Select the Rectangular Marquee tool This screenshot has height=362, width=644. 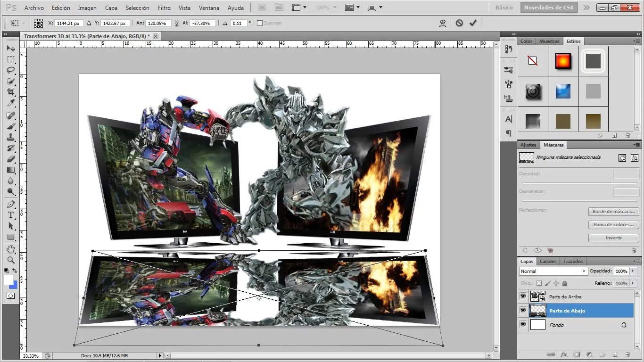[x=11, y=59]
